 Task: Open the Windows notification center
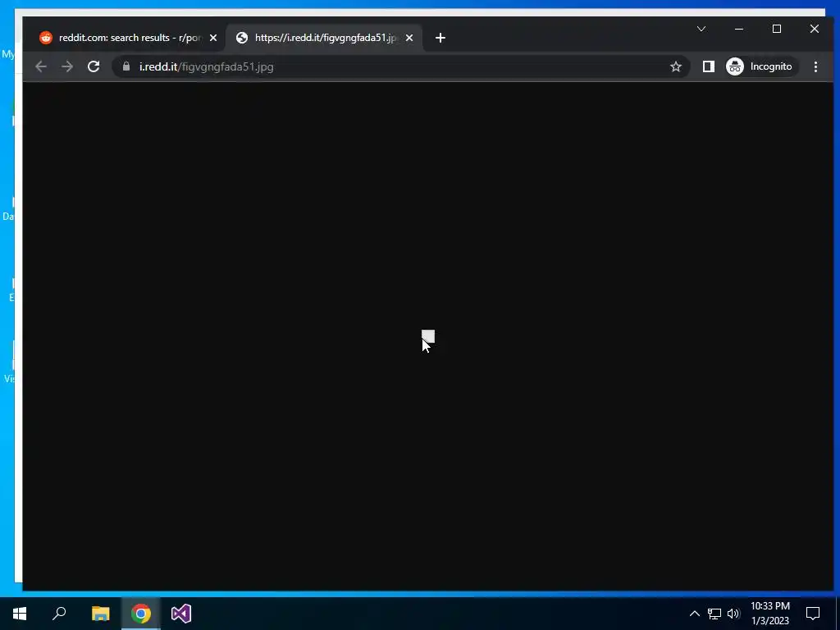click(813, 614)
